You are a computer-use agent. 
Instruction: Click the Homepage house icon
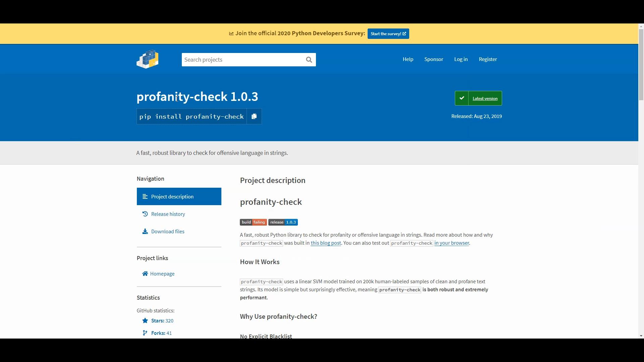145,274
